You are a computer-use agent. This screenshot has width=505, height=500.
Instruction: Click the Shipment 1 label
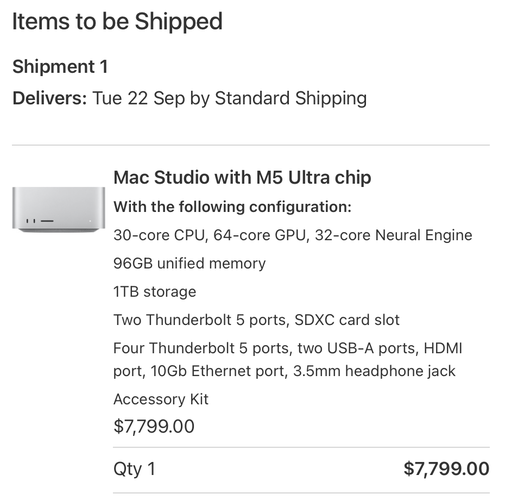click(x=60, y=66)
